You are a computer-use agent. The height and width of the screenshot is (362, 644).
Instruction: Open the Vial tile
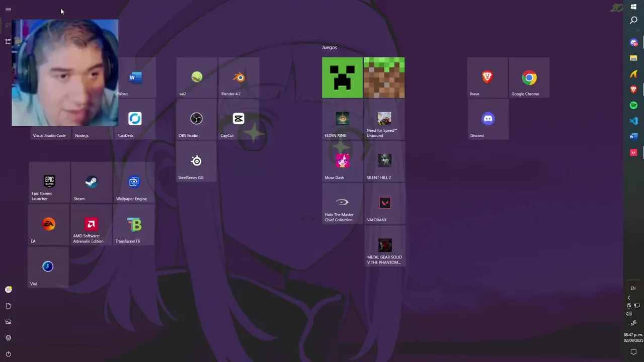click(48, 267)
